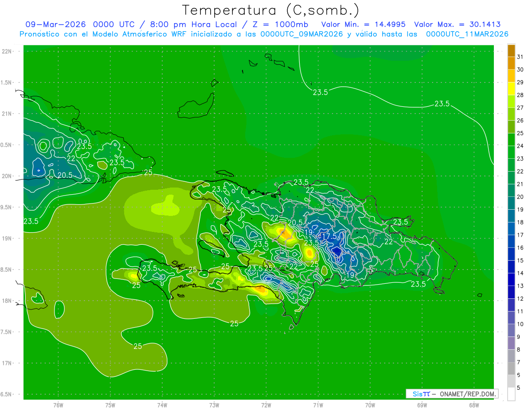Viewport: 532px width, 411px height.
Task: Click the color scale value '8'
Action: point(519,350)
